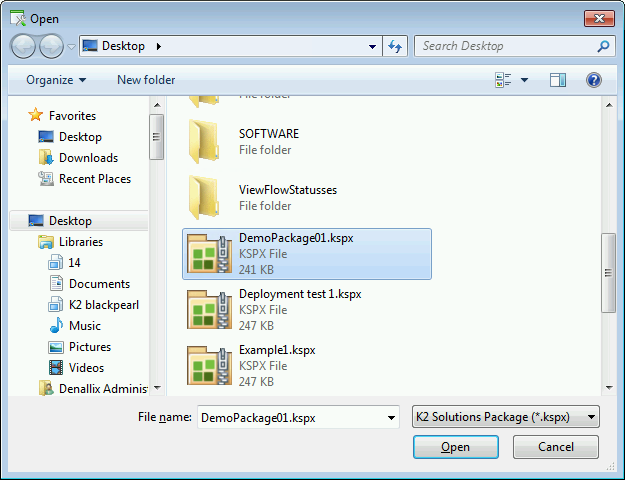Click the Desktop icon in the address bar
The width and height of the screenshot is (625, 480).
90,46
